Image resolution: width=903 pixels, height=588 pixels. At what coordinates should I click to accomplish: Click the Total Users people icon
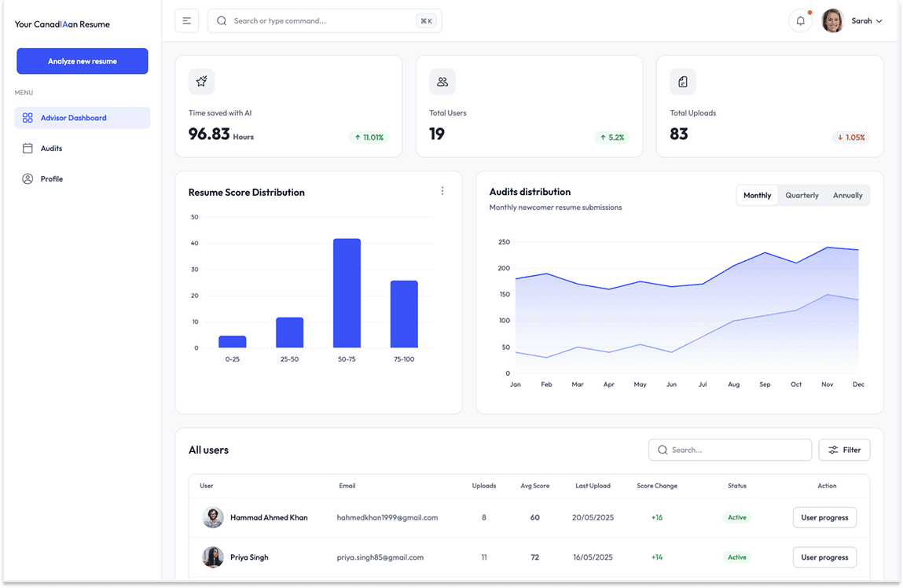coord(442,82)
